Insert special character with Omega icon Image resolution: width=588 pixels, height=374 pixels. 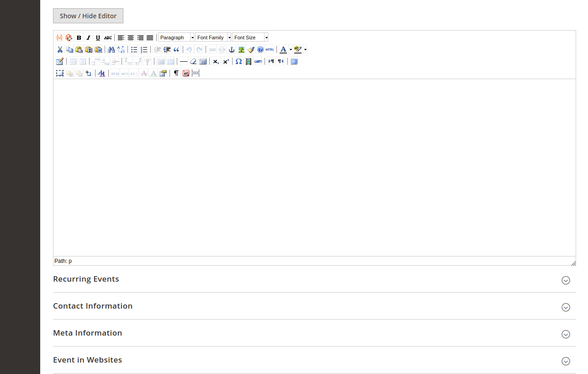point(238,61)
